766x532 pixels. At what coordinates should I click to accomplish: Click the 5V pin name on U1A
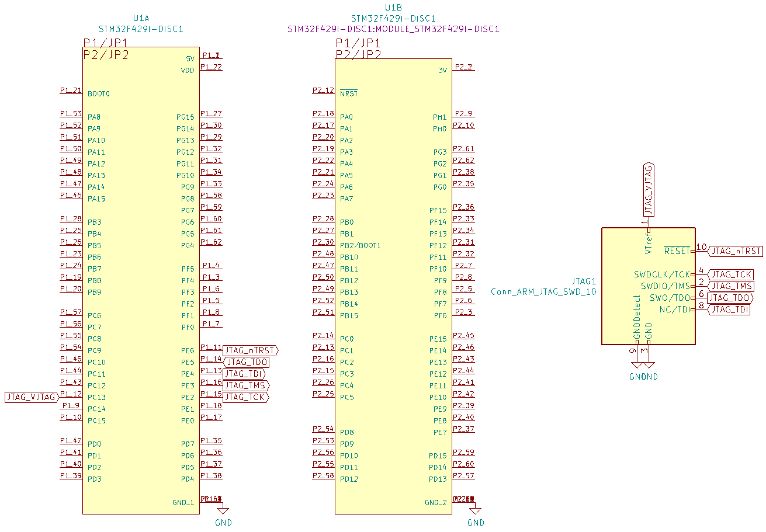point(190,58)
